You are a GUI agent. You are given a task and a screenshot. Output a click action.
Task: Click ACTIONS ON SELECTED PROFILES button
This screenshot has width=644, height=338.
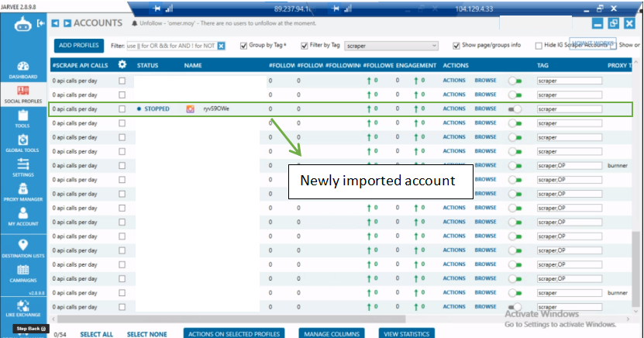tap(234, 333)
